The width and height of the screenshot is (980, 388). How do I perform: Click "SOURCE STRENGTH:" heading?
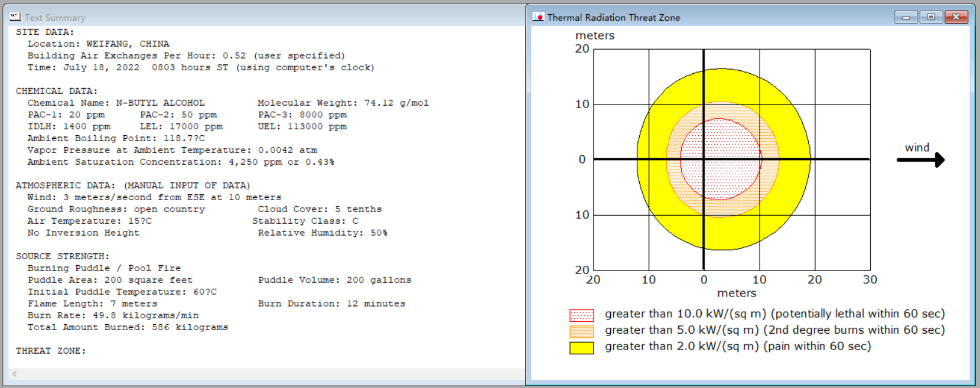point(63,256)
